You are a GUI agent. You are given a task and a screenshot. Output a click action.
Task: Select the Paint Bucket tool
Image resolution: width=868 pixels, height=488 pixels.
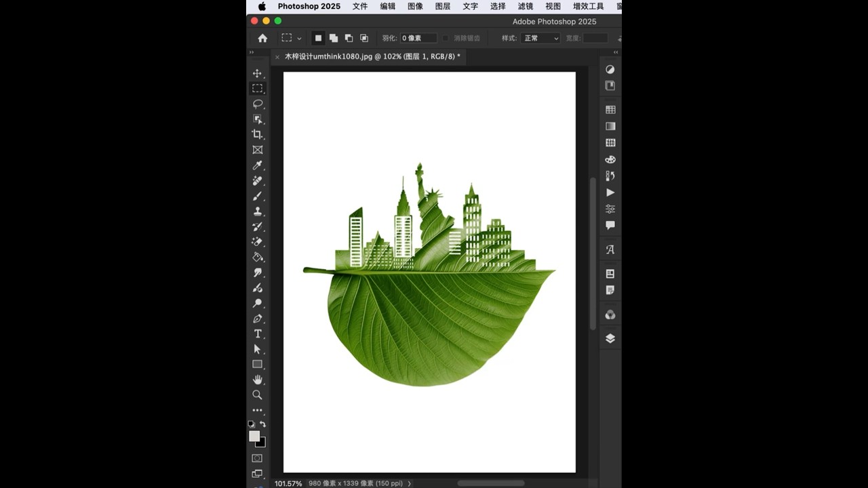[257, 258]
